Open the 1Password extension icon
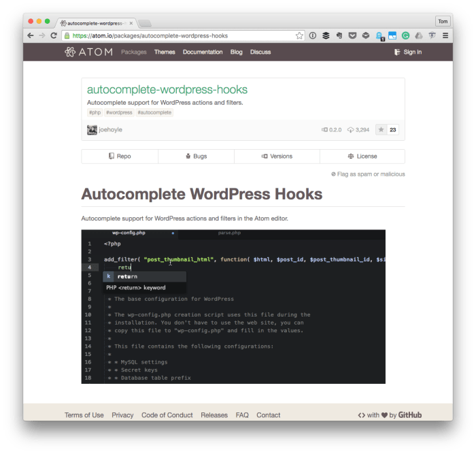The image size is (476, 454). pos(313,35)
